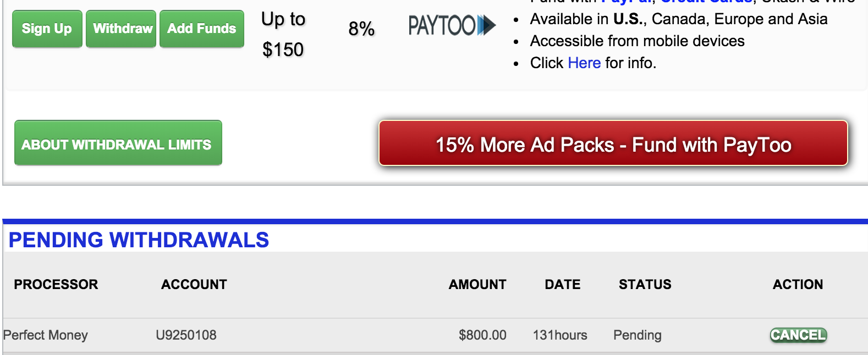Click the Date column header
Image resolution: width=868 pixels, height=355 pixels.
tap(563, 285)
